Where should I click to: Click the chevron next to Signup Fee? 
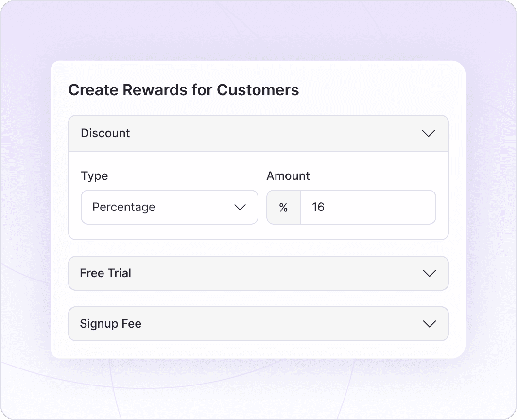click(x=429, y=324)
